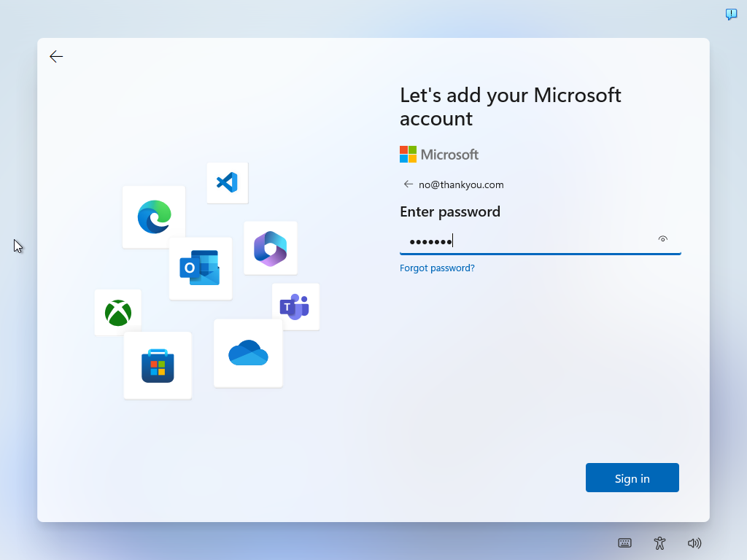Return to email entry via the small back arrow

[409, 184]
